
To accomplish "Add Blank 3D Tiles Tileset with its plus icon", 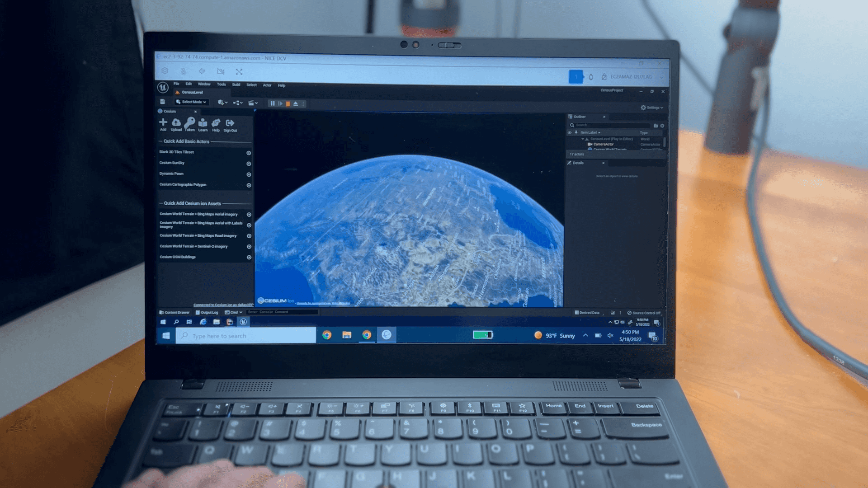I will pyautogui.click(x=249, y=153).
